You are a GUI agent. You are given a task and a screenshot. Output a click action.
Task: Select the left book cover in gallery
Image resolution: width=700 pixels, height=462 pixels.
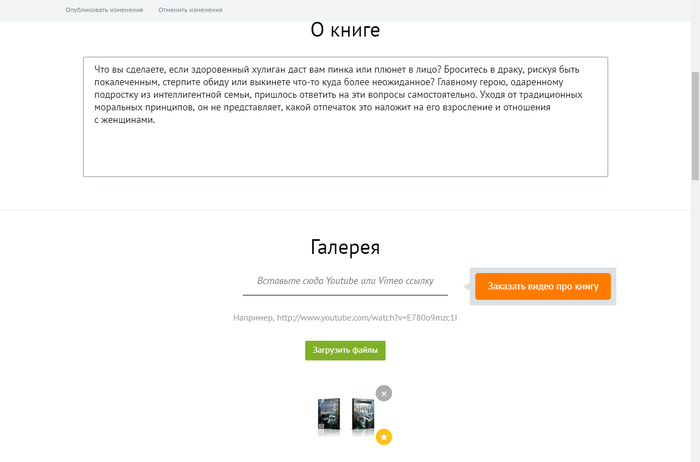[x=328, y=415]
